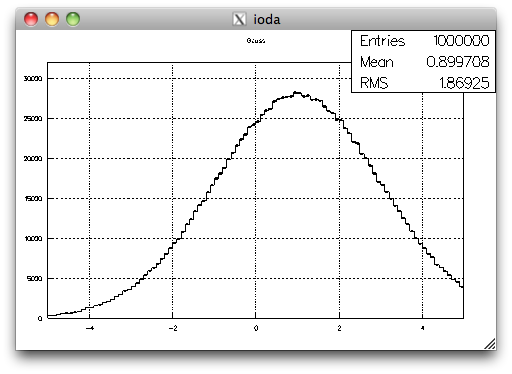512x374 pixels.
Task: Click the Mean value 0.899708
Action: pyautogui.click(x=458, y=62)
